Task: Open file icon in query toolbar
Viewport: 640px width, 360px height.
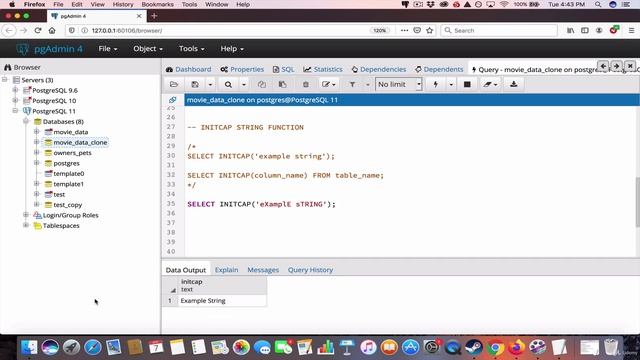Action: (x=174, y=84)
